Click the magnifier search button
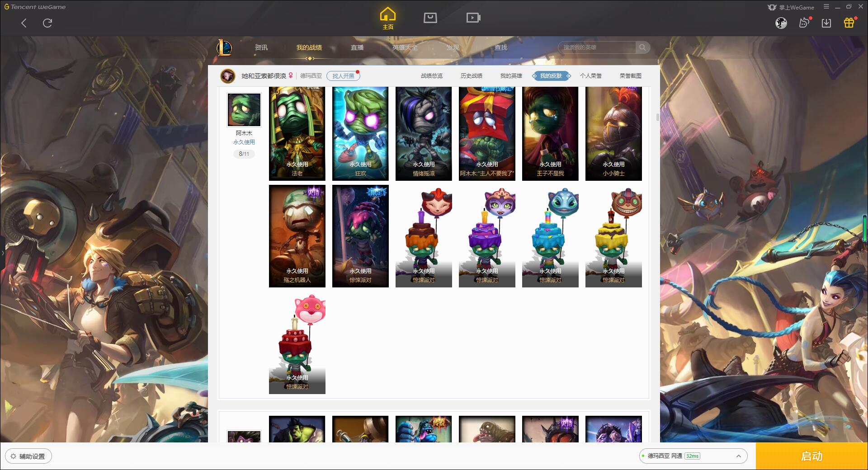Viewport: 868px width, 470px height. (x=642, y=47)
